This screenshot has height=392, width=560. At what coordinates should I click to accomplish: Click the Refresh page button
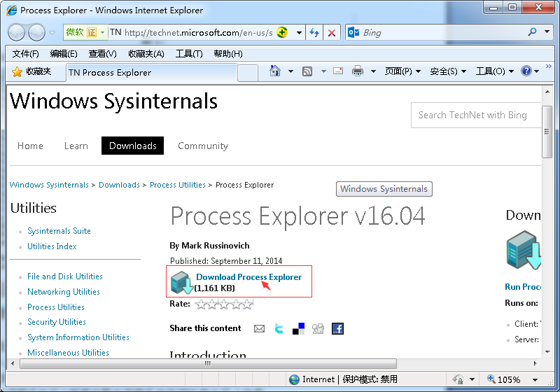314,33
